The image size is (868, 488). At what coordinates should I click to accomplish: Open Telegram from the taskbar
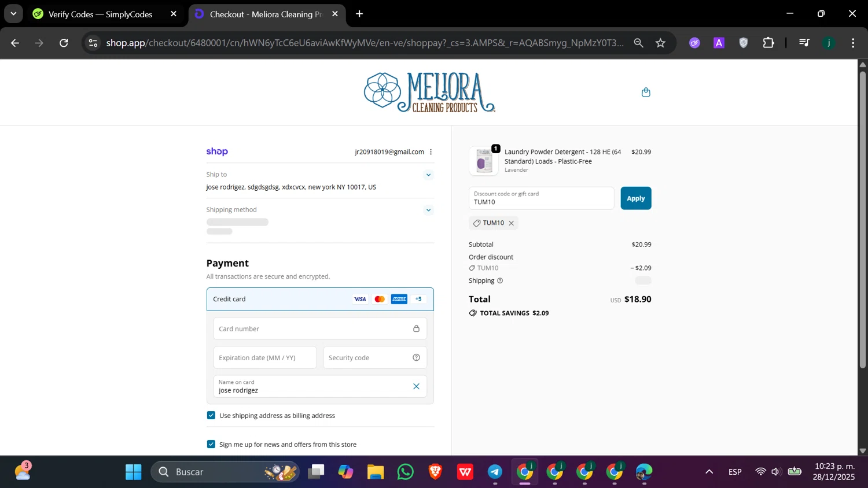click(495, 472)
